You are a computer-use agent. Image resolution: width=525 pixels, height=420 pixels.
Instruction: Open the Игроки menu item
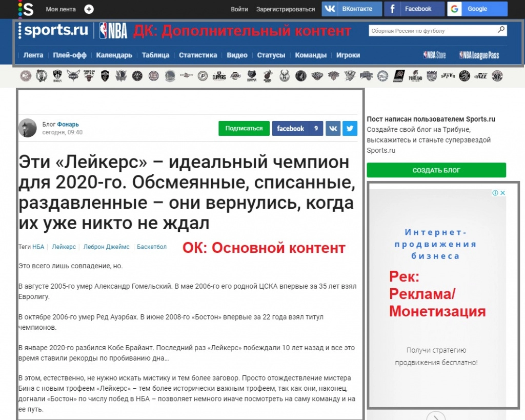click(348, 55)
